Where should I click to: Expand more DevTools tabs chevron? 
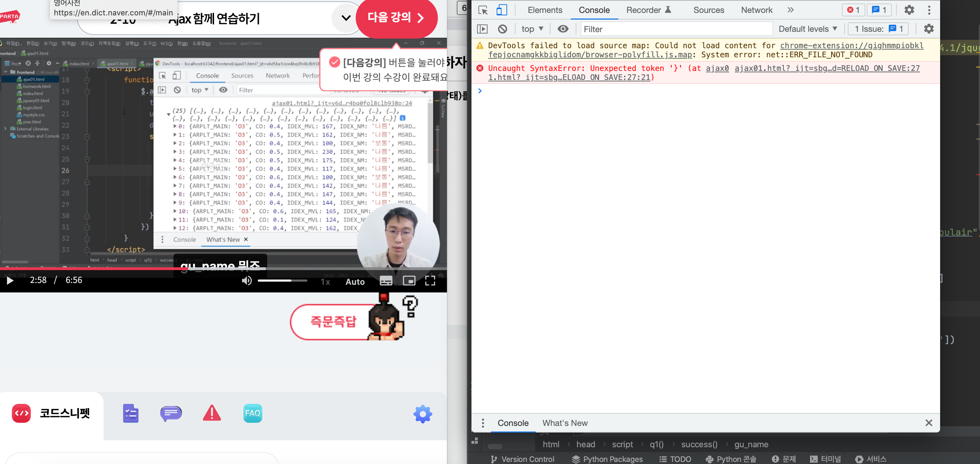[790, 10]
